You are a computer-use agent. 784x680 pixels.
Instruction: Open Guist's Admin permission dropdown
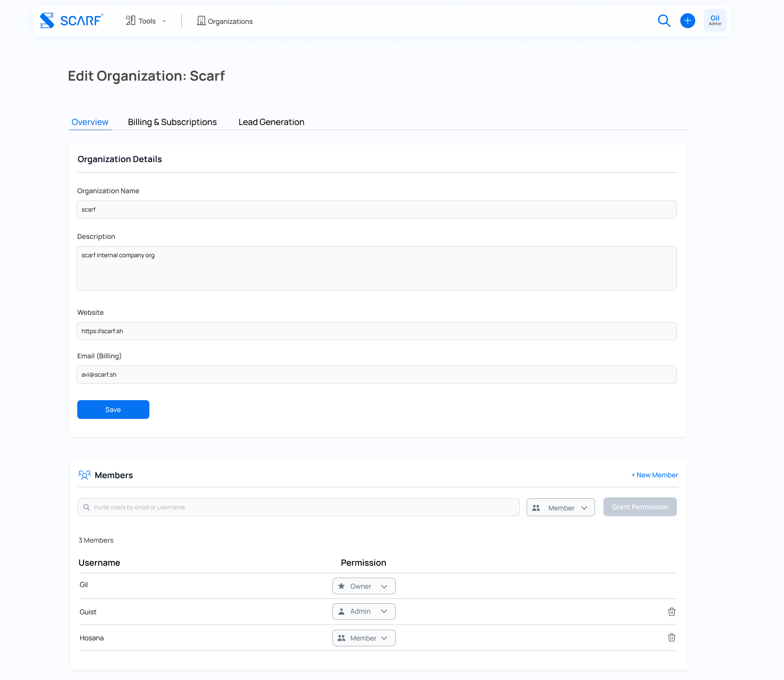[x=364, y=611]
